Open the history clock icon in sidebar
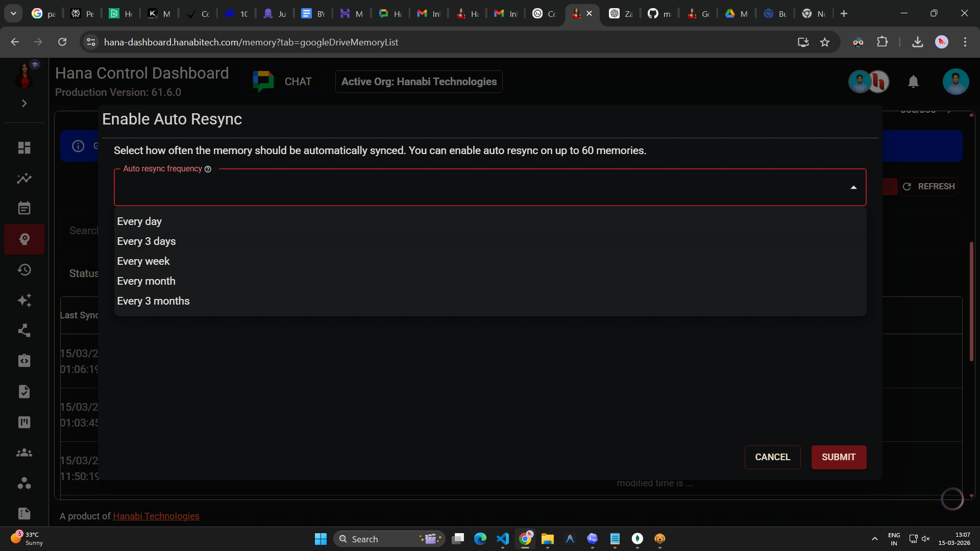This screenshot has height=551, width=980. click(24, 270)
